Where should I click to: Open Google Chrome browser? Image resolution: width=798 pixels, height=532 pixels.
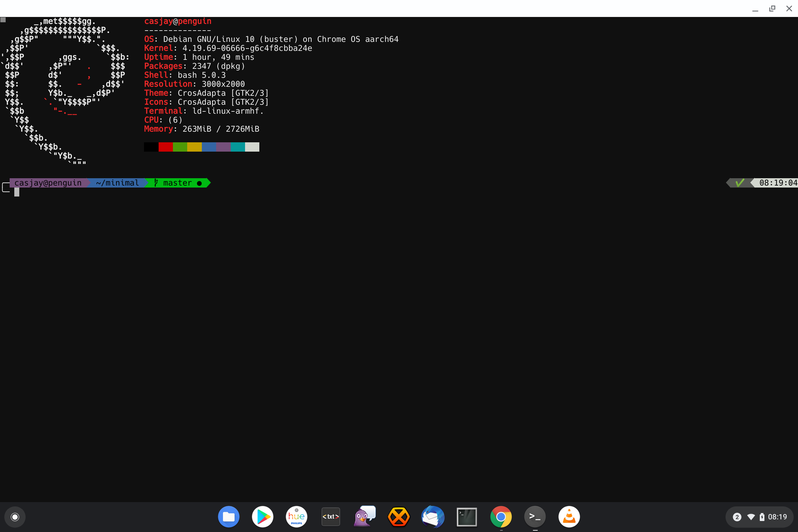click(x=501, y=517)
